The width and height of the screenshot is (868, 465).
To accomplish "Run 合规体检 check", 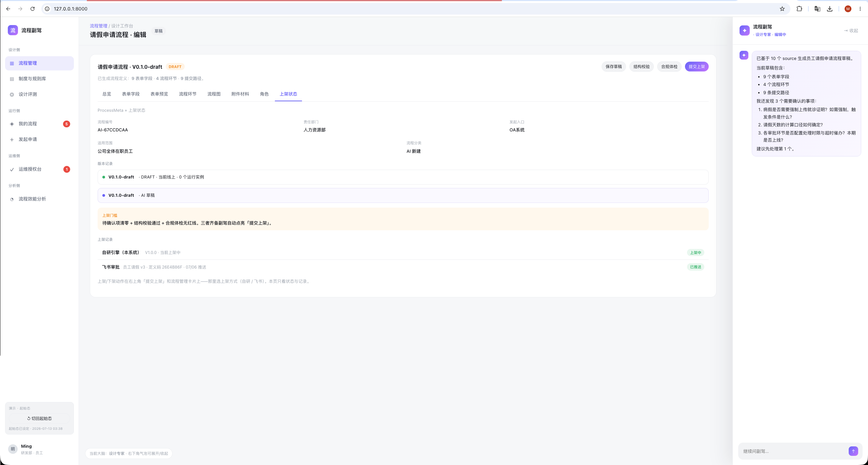I will pos(669,67).
